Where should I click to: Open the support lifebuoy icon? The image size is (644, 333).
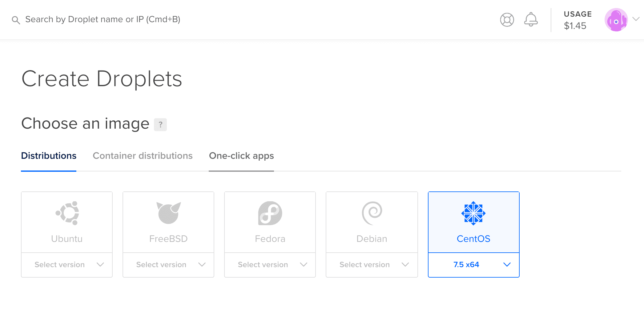pyautogui.click(x=507, y=20)
